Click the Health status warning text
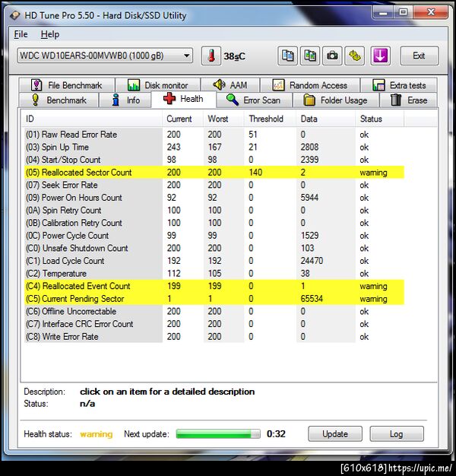Image resolution: width=456 pixels, height=476 pixels. pyautogui.click(x=97, y=434)
